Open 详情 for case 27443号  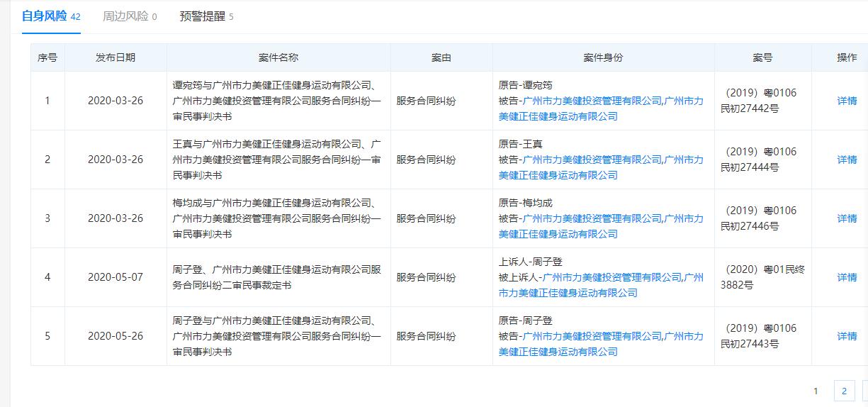[847, 336]
